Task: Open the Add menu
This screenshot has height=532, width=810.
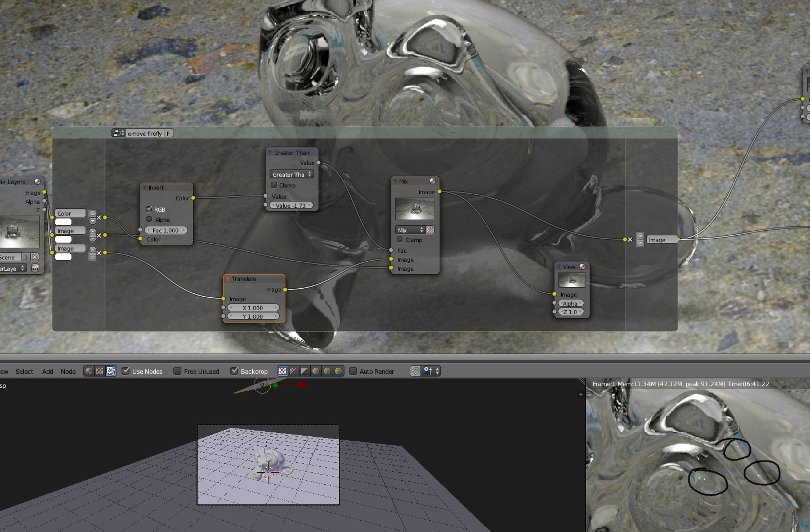Action: [x=48, y=372]
